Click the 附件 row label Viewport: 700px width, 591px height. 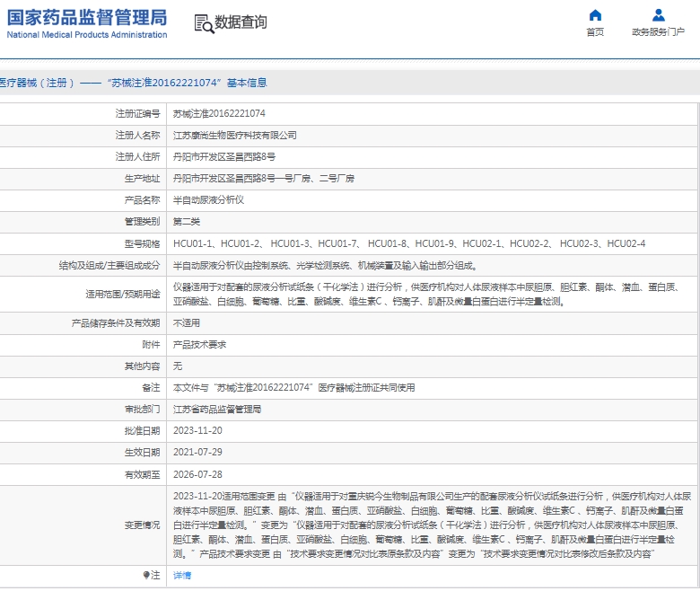pos(151,344)
